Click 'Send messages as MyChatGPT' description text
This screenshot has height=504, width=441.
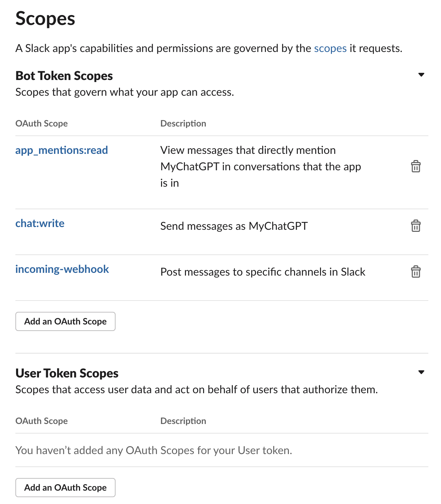[x=234, y=226]
